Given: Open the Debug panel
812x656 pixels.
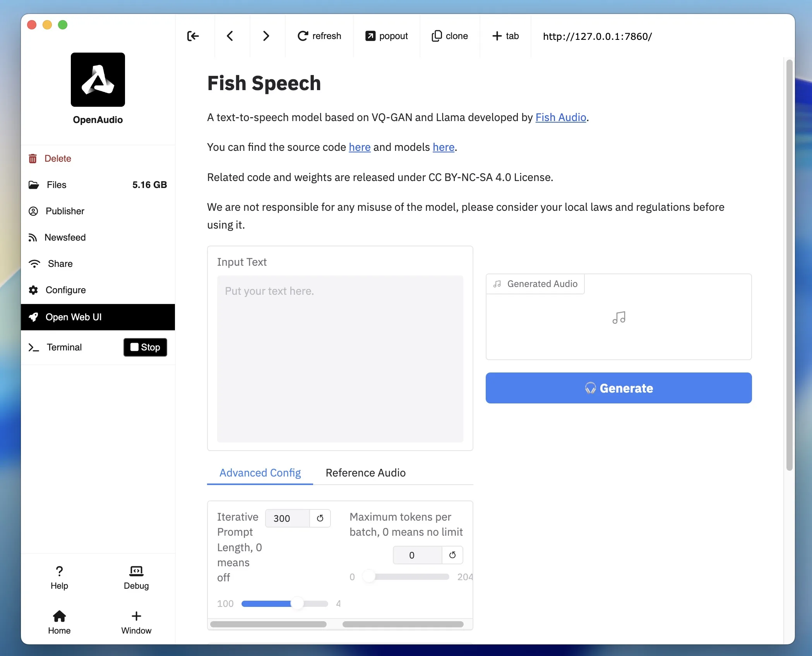Looking at the screenshot, I should tap(136, 578).
